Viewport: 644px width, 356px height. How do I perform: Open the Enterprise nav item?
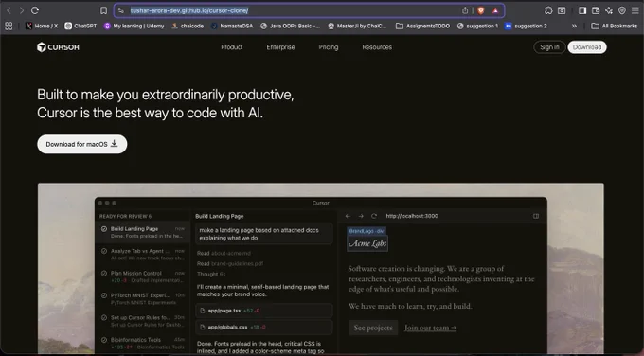(280, 47)
